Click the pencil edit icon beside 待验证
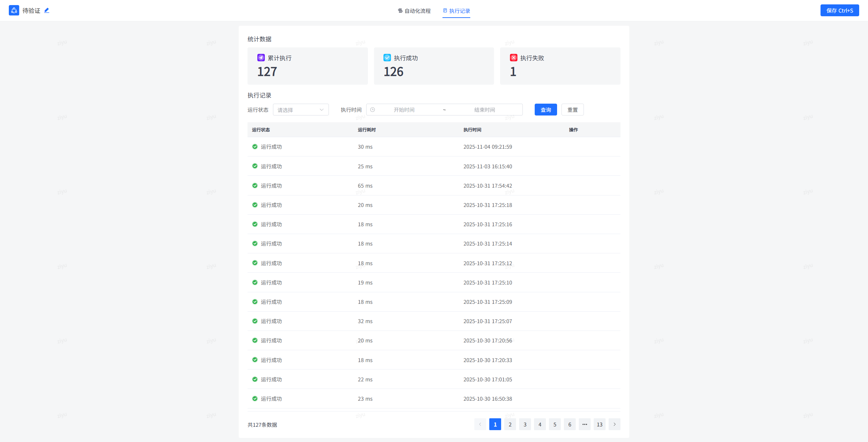 coord(47,10)
